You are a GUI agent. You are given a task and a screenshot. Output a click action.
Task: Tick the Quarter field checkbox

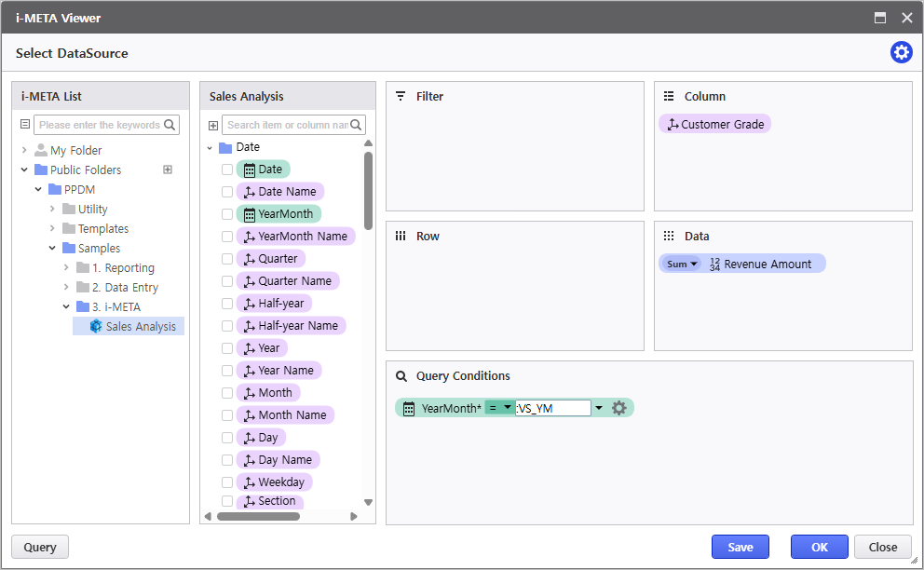pos(227,259)
